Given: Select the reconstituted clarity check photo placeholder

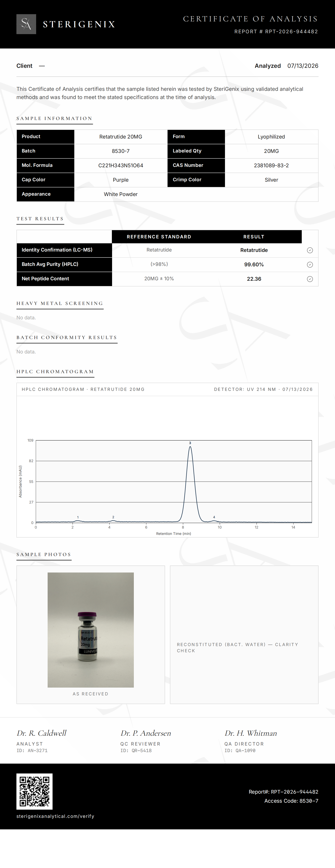Looking at the screenshot, I should point(244,635).
